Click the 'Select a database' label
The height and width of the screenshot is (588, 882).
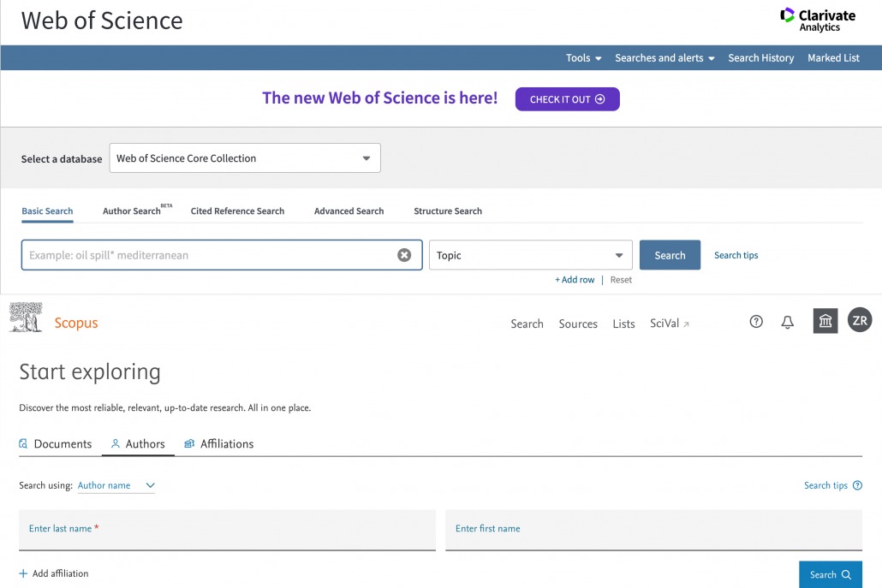tap(62, 159)
